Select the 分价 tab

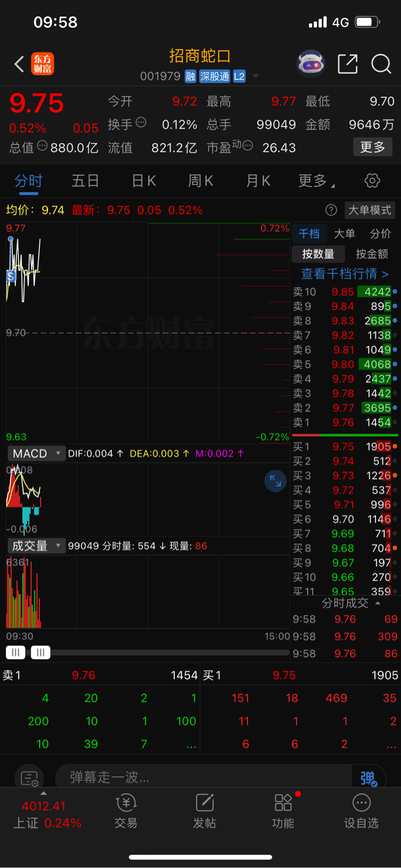[x=381, y=233]
